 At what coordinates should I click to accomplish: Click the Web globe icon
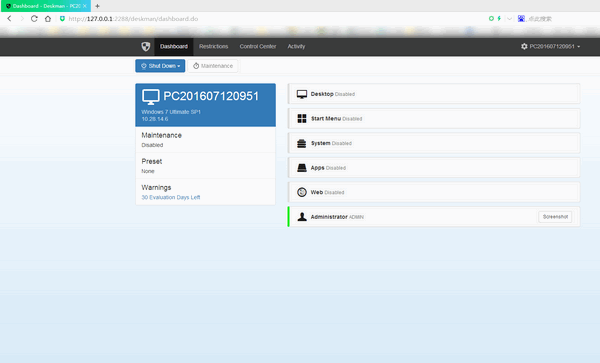point(302,192)
